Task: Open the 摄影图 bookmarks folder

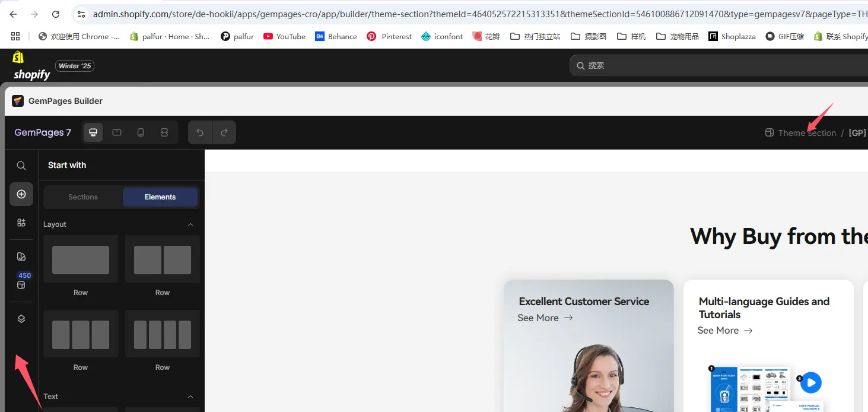Action: coord(589,36)
